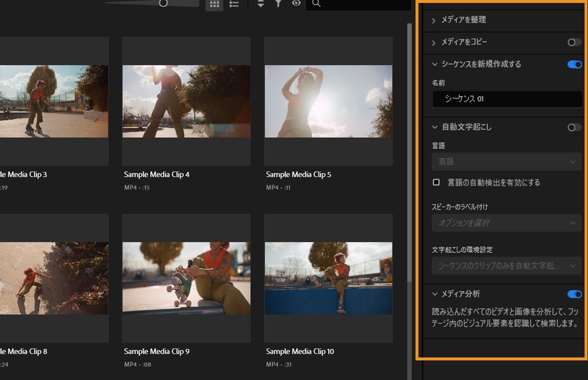Expand the メディアを整理 section
Screen dimensions: 588x380
[433, 20]
